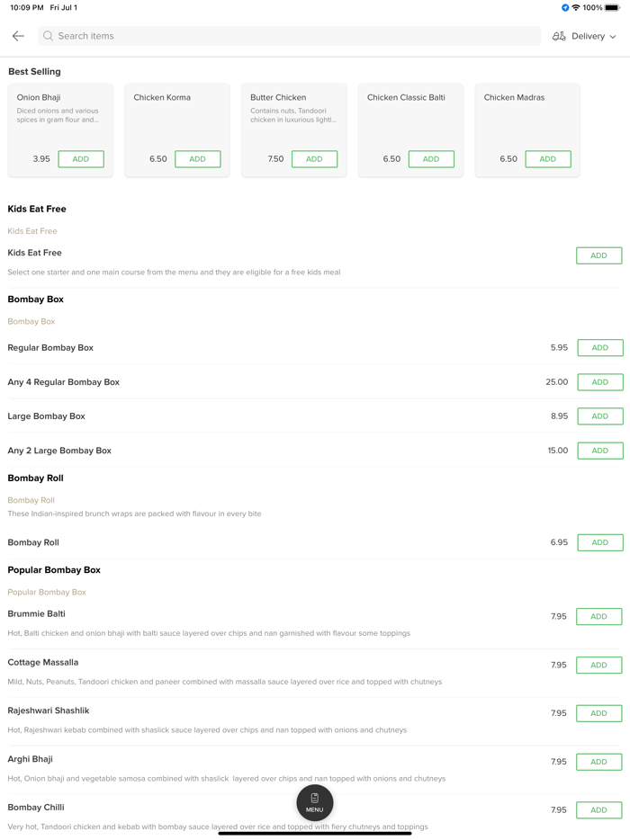Open the Chicken Classic Balti card title

[406, 97]
